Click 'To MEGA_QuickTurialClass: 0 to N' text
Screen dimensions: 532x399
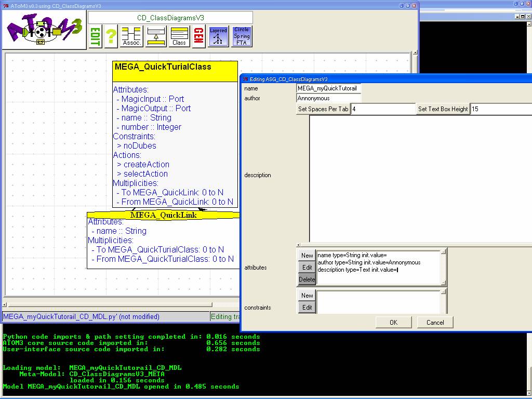pos(160,250)
